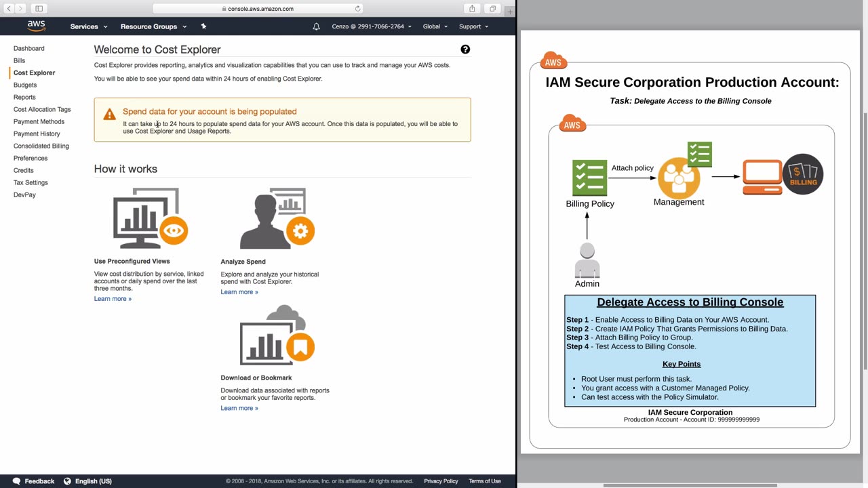Open the Privacy Policy link
This screenshot has height=488, width=868.
click(441, 481)
